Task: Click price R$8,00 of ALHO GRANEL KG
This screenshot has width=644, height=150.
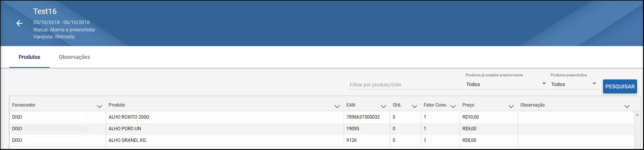Action: click(469, 140)
